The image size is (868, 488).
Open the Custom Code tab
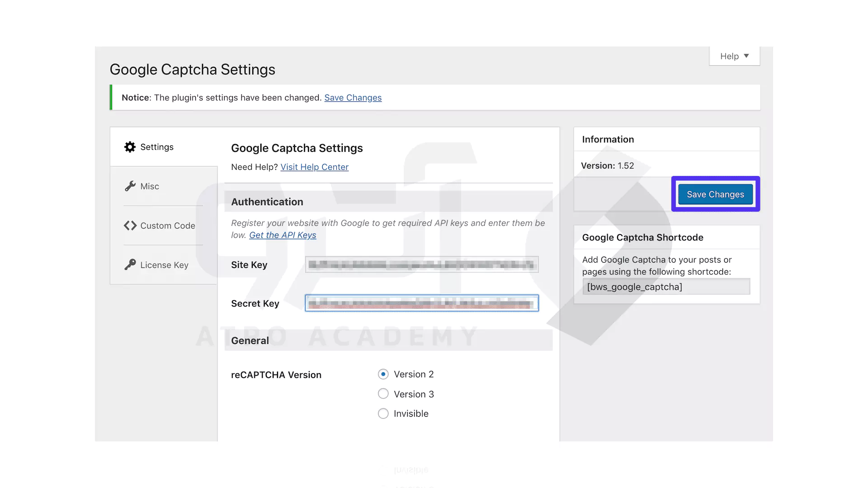(164, 225)
